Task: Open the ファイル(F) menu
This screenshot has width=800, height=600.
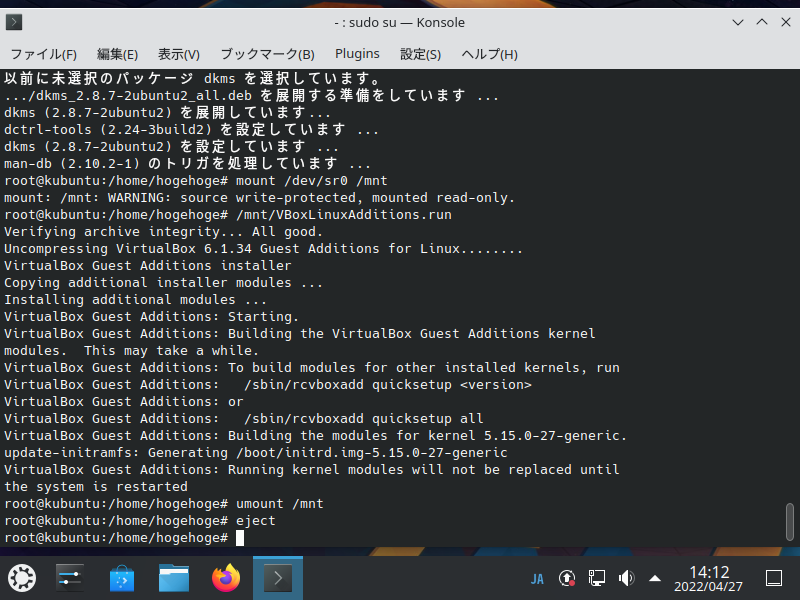Action: point(44,54)
